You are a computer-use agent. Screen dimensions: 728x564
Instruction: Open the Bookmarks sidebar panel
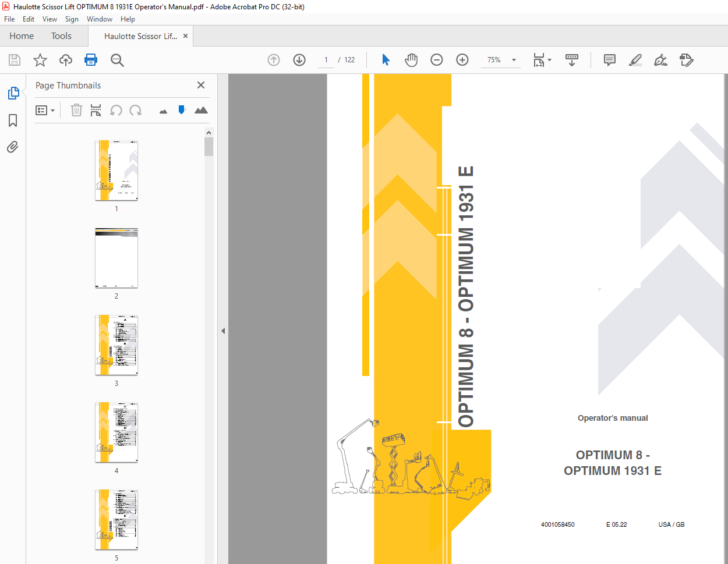[13, 120]
